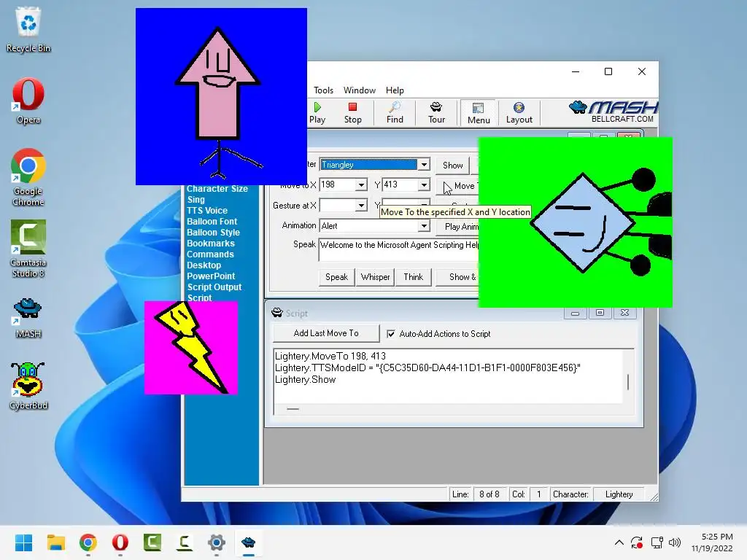The width and height of the screenshot is (747, 560).
Task: Click the Whisper button
Action: point(375,277)
